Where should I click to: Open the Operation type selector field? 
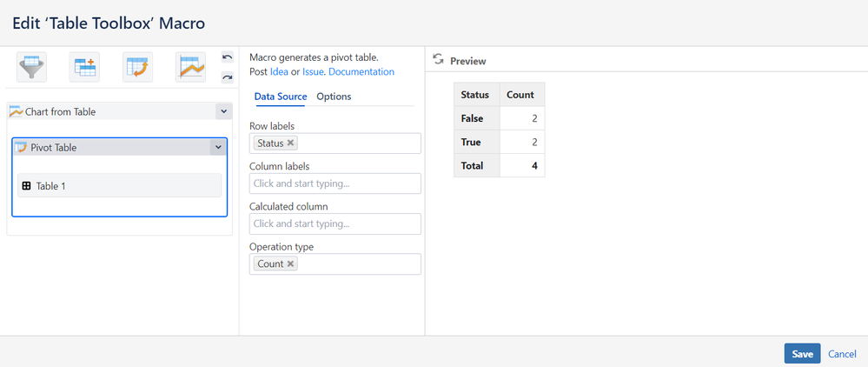click(x=356, y=264)
